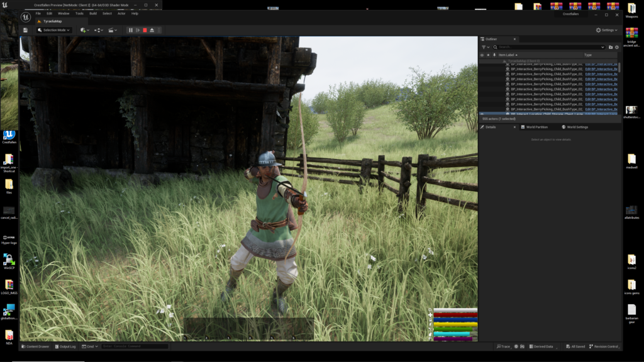Switch to World Settings tab
Viewport: 644px width, 362px height.
[575, 127]
